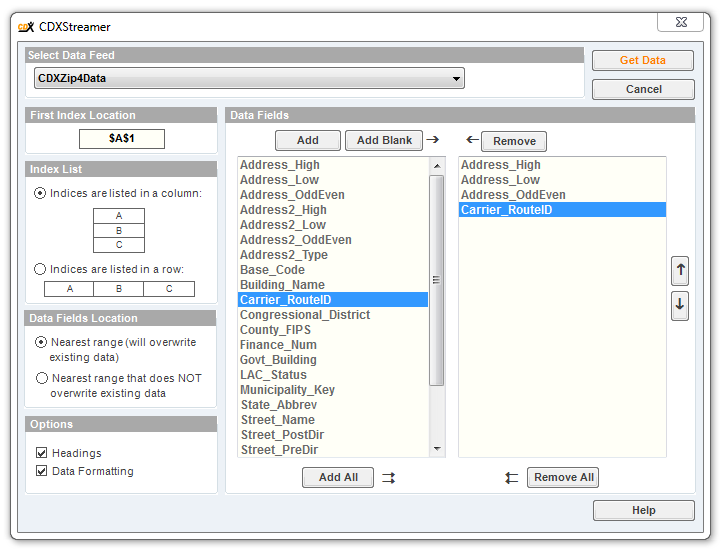
Task: Select Address_High in the selected fields list
Action: point(563,165)
